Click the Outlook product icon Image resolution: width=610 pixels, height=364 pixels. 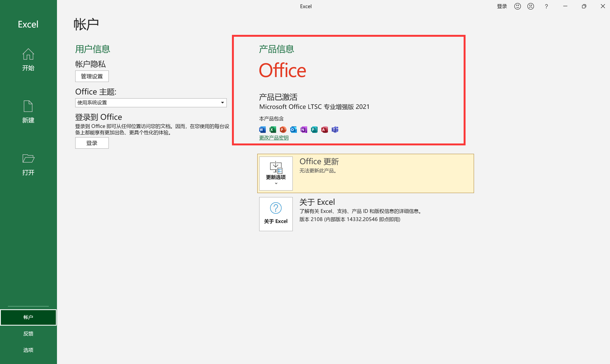[x=293, y=130]
